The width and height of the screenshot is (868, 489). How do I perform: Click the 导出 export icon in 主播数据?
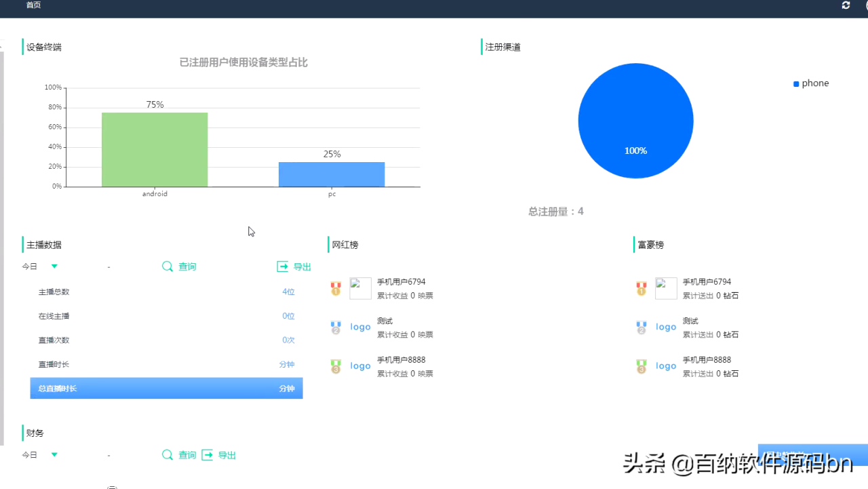(x=283, y=267)
